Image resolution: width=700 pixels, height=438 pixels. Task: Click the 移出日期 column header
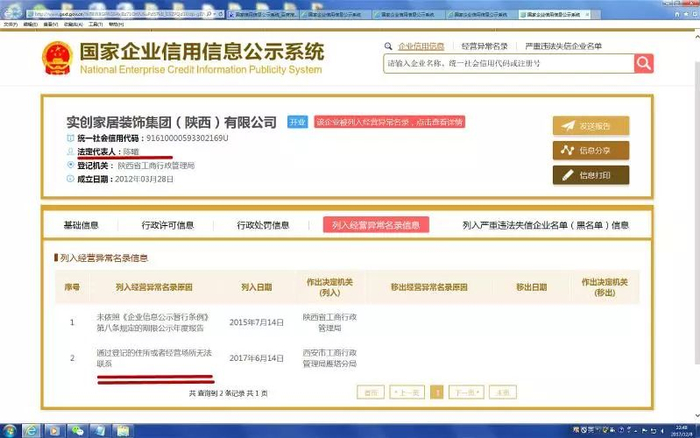pyautogui.click(x=531, y=287)
